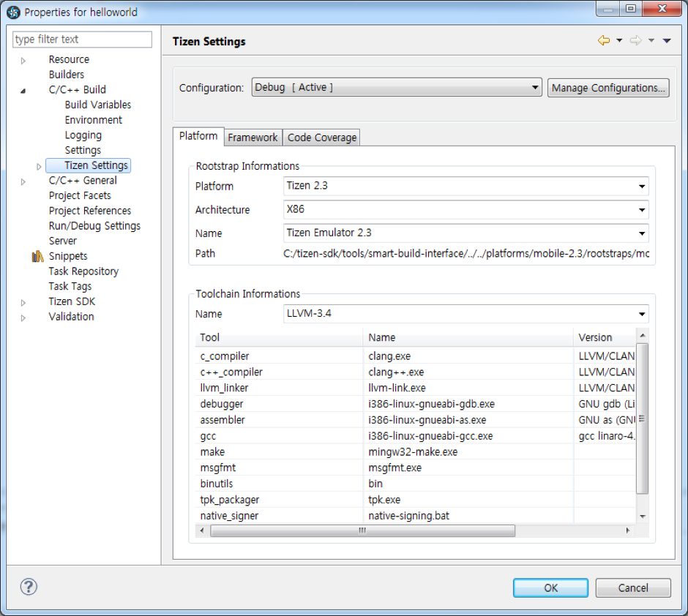Expand the Resource tree node

pos(23,61)
